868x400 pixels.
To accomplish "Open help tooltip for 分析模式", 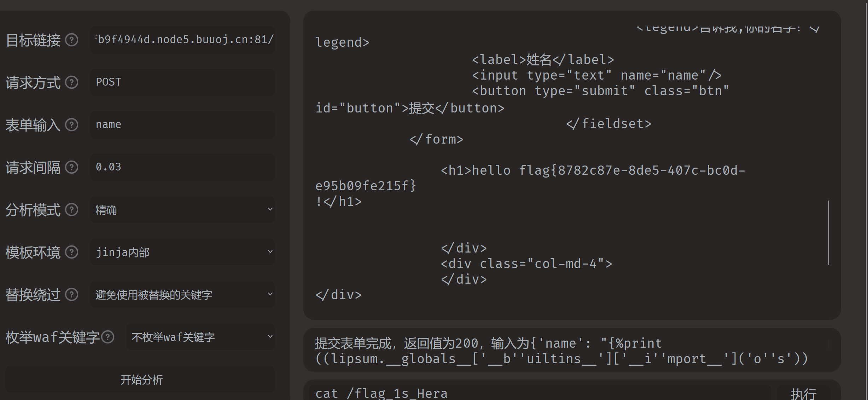I will coord(72,210).
